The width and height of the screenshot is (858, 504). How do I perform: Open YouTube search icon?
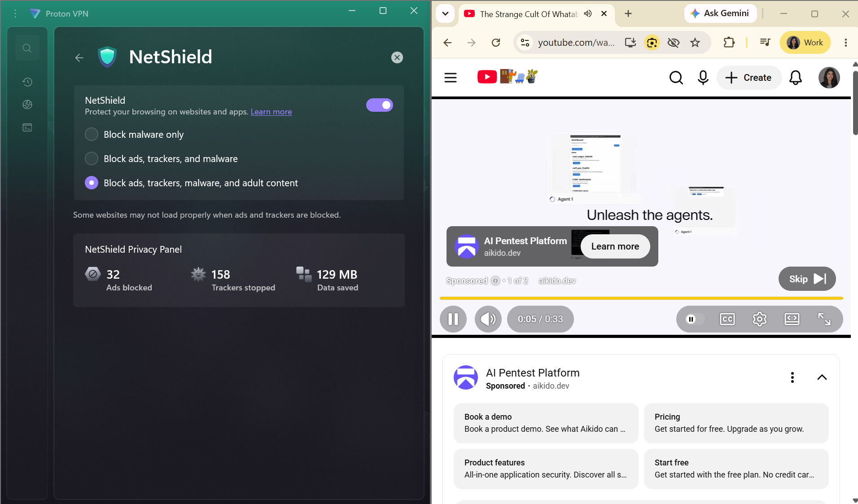(x=676, y=78)
